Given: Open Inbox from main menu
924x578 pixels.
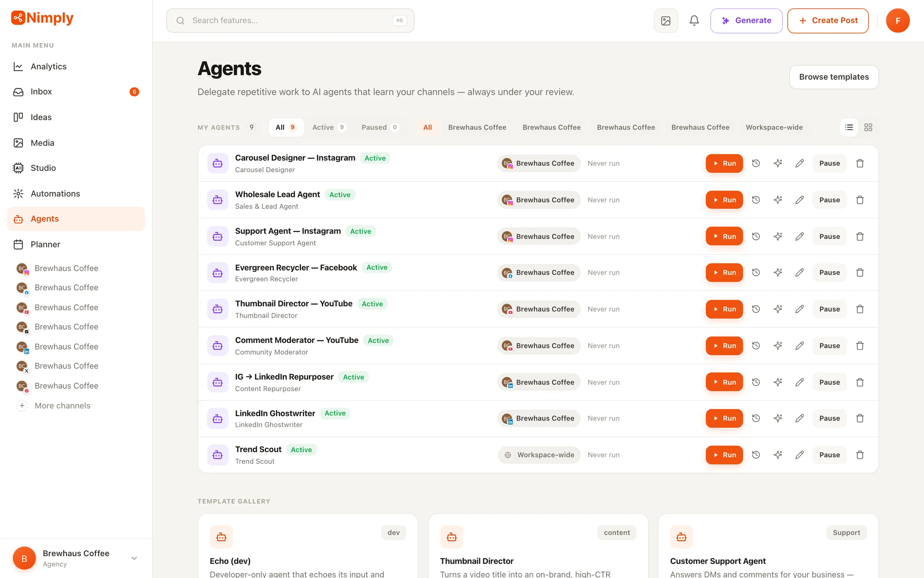Looking at the screenshot, I should (76, 92).
